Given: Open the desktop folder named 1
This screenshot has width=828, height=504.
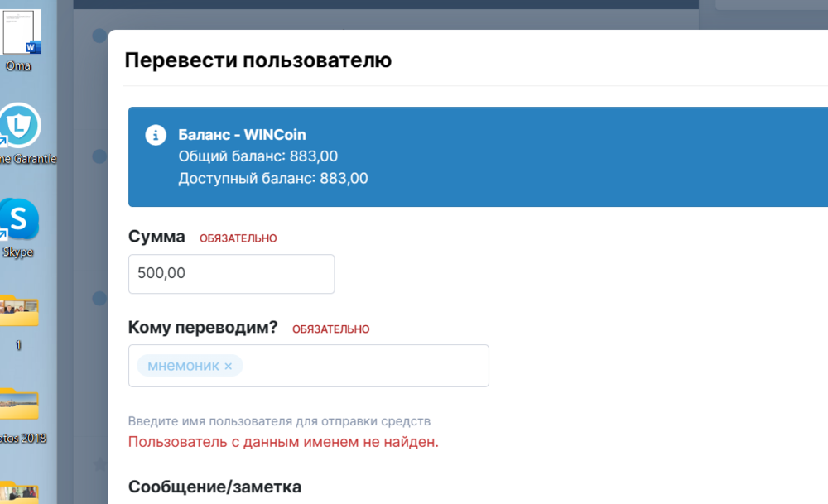Looking at the screenshot, I should (x=18, y=311).
